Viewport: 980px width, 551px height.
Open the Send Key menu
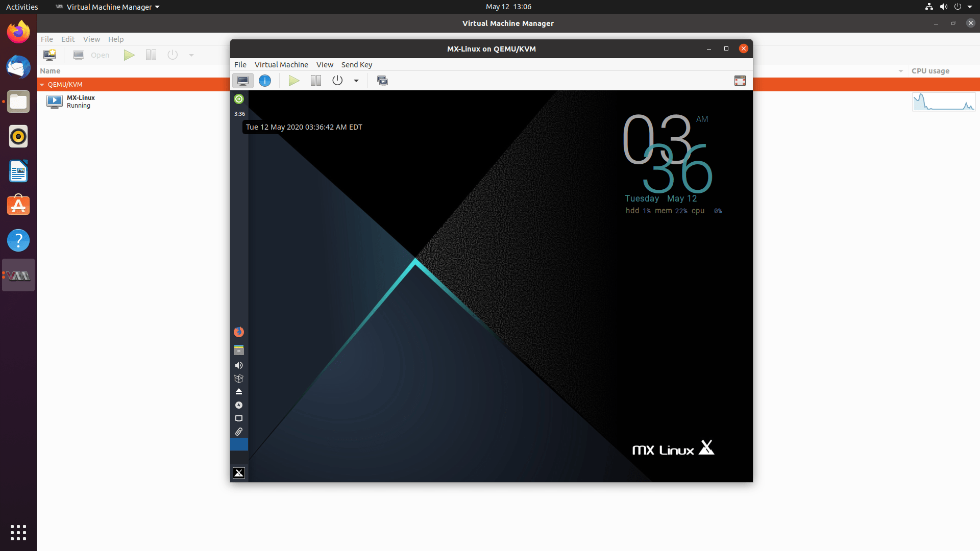(x=356, y=65)
